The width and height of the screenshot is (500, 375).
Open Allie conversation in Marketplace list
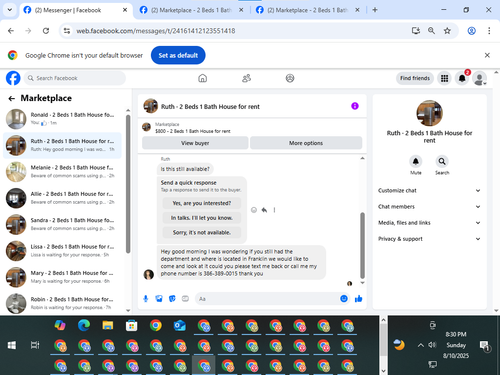click(62, 198)
